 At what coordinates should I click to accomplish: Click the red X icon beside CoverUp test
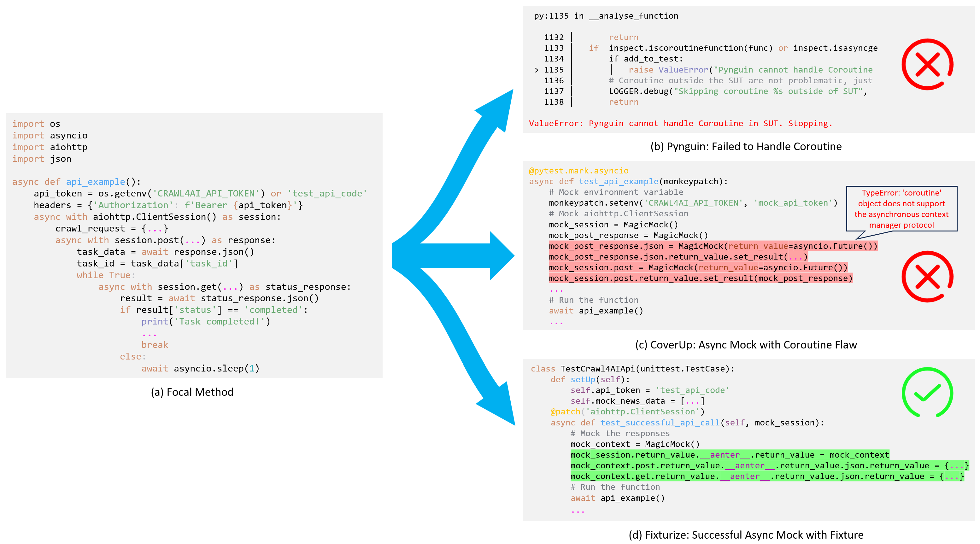click(927, 277)
